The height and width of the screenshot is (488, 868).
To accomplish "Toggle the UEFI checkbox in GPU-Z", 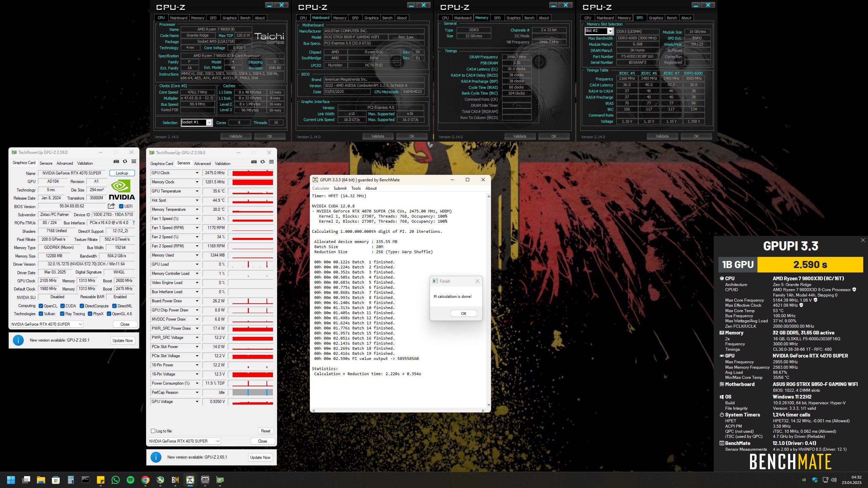I will [121, 206].
